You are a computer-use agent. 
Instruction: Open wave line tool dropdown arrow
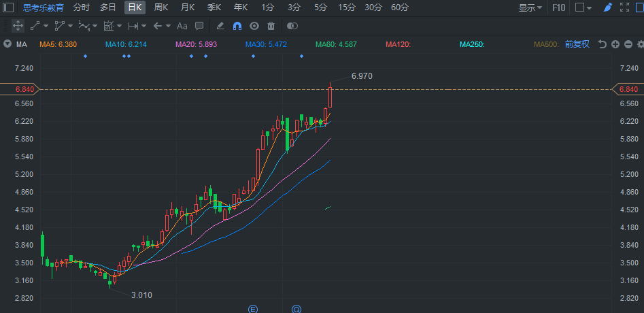(x=95, y=27)
